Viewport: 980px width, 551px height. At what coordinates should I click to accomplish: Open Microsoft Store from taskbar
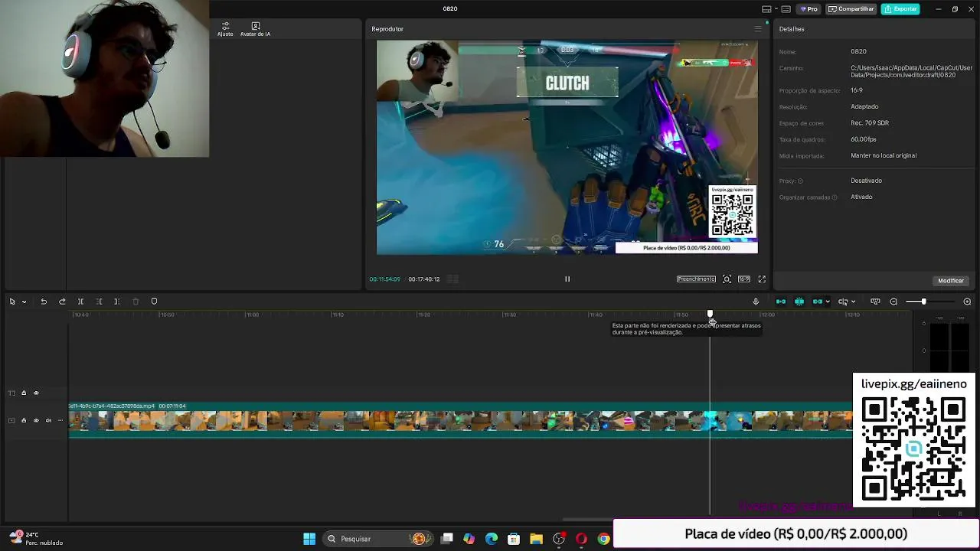[x=514, y=539]
